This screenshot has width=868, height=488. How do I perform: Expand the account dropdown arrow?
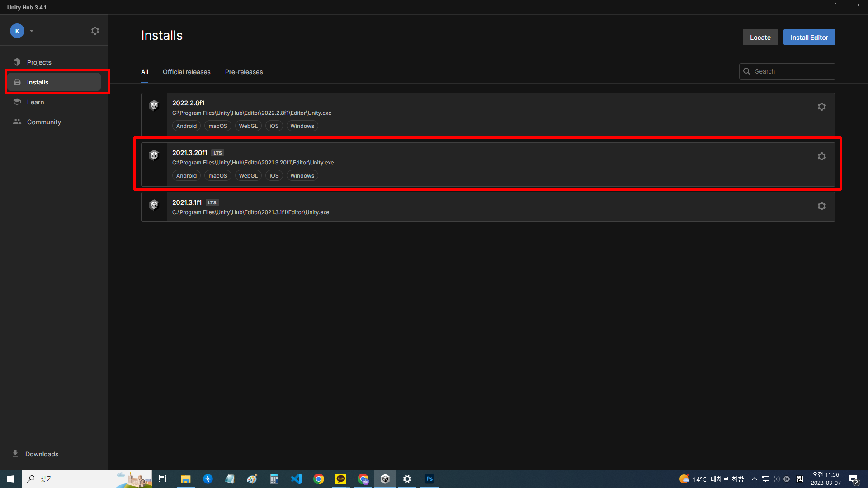pyautogui.click(x=32, y=31)
